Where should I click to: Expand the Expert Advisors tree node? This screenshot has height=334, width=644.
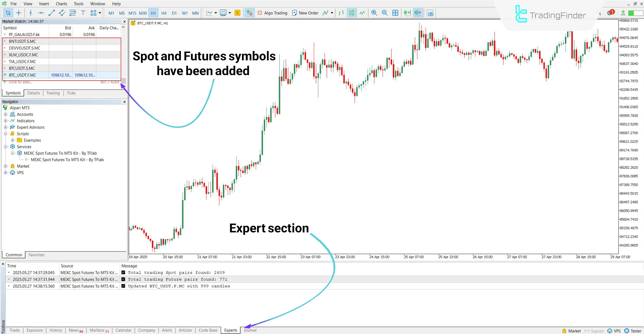coord(5,127)
